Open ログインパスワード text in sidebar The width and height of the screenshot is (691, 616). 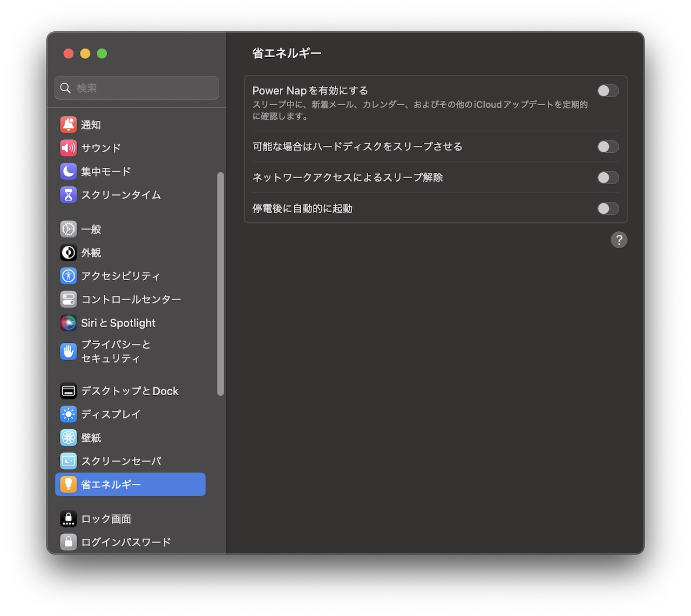[x=126, y=542]
